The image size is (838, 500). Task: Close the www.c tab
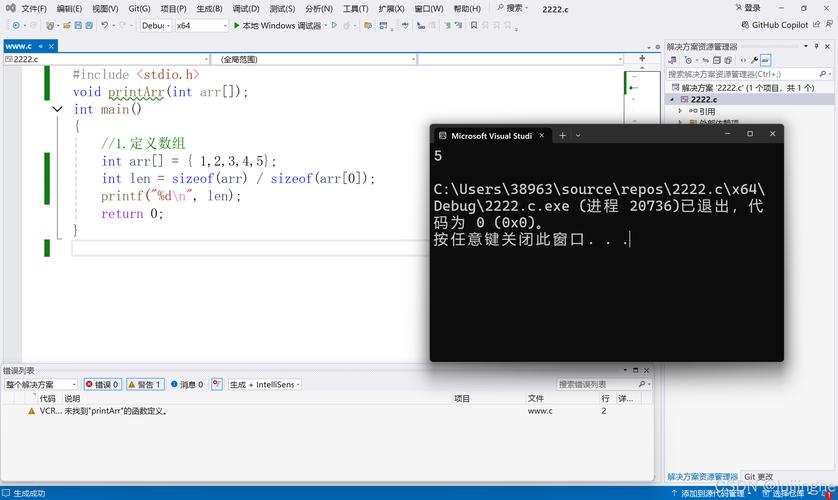click(x=51, y=46)
